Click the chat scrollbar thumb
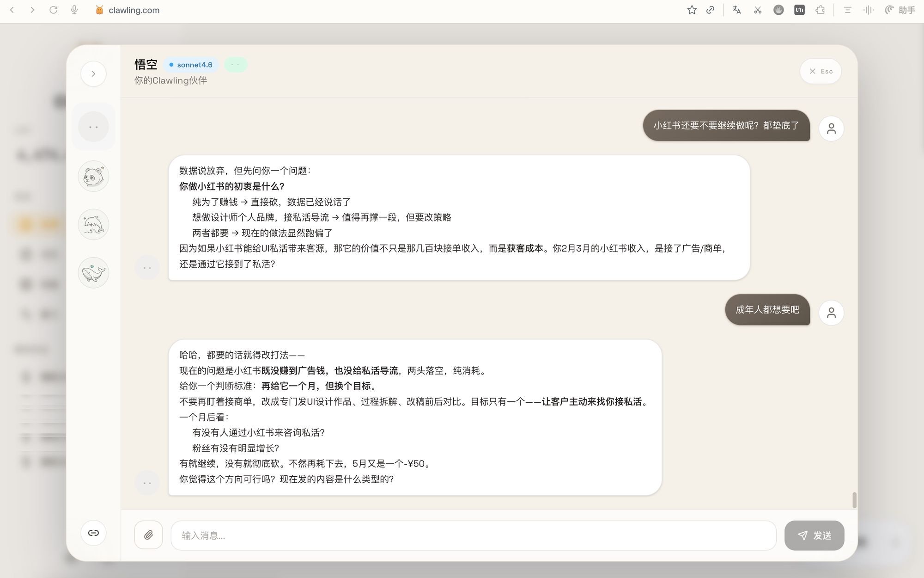Viewport: 924px width, 578px height. 854,500
